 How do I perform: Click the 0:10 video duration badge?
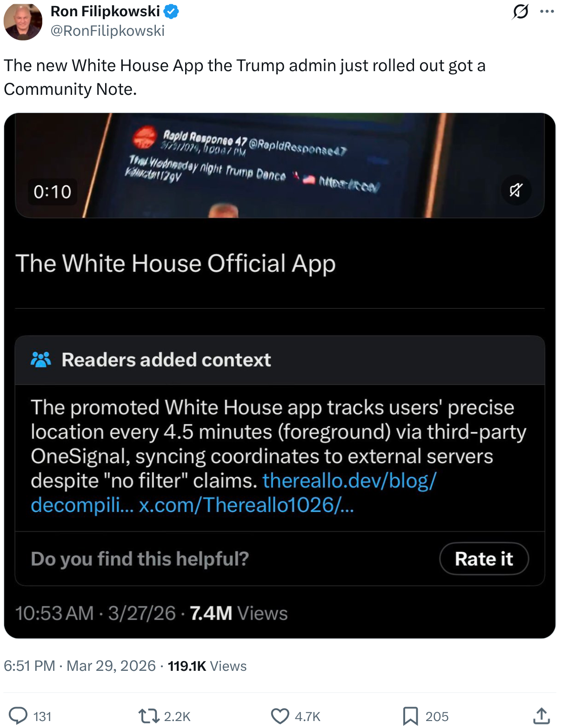coord(52,192)
